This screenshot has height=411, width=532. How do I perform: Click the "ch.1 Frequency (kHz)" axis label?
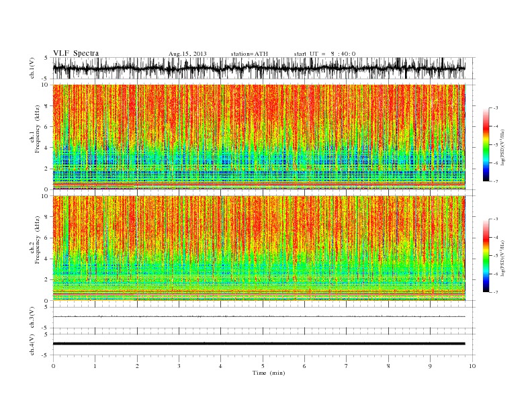point(35,129)
